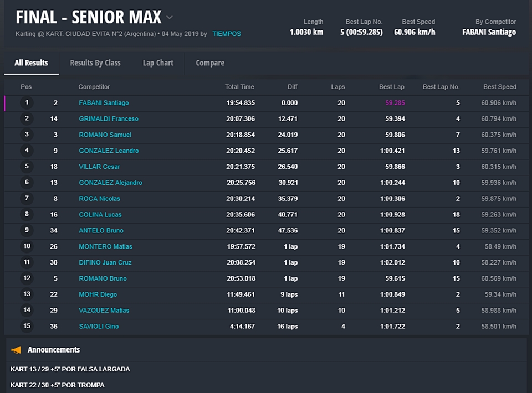
Task: Click position 1 circle badge
Action: (x=26, y=103)
